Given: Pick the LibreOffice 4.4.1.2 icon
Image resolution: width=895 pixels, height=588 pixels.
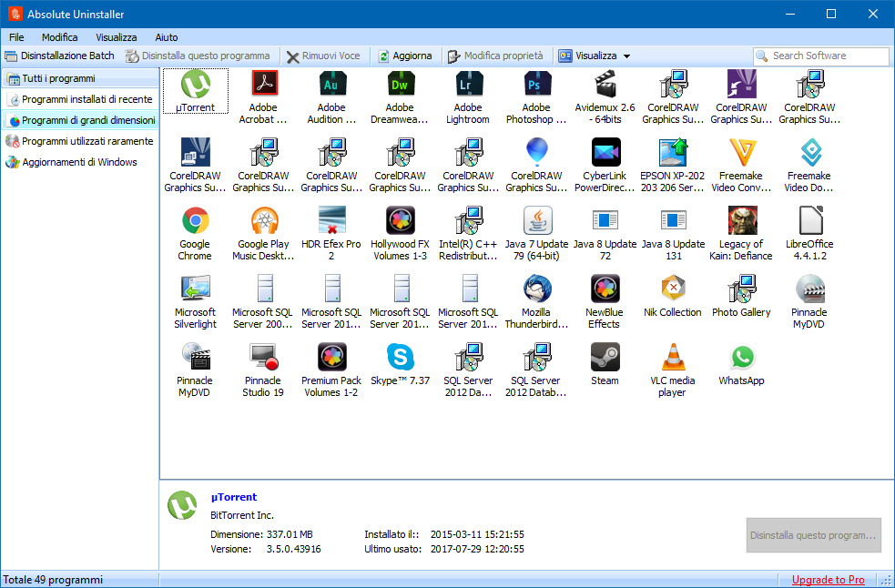Looking at the screenshot, I should (x=809, y=220).
